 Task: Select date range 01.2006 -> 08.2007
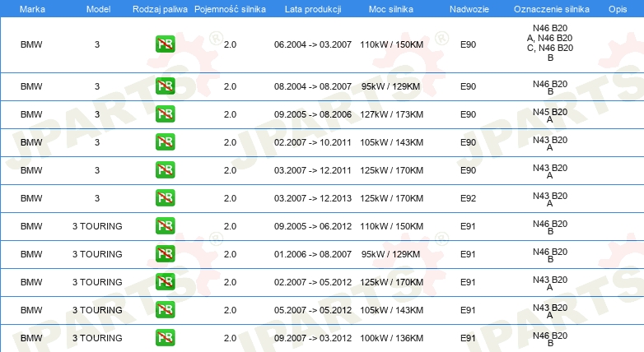[313, 253]
